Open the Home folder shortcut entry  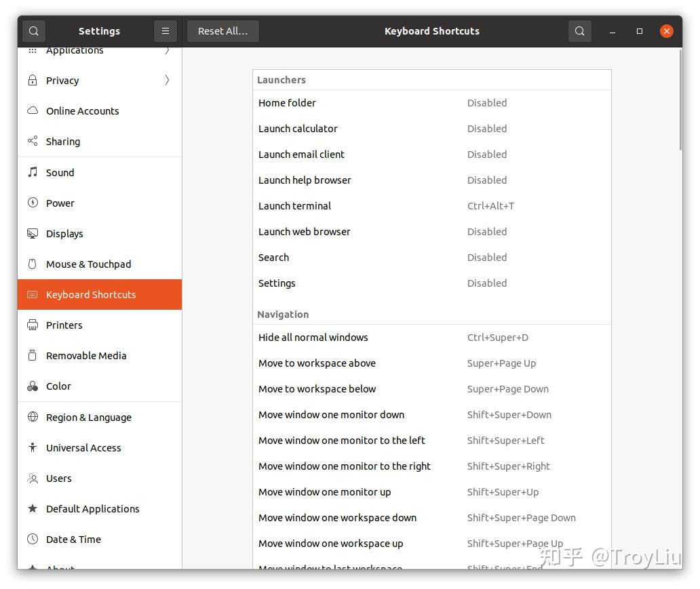pyautogui.click(x=432, y=102)
